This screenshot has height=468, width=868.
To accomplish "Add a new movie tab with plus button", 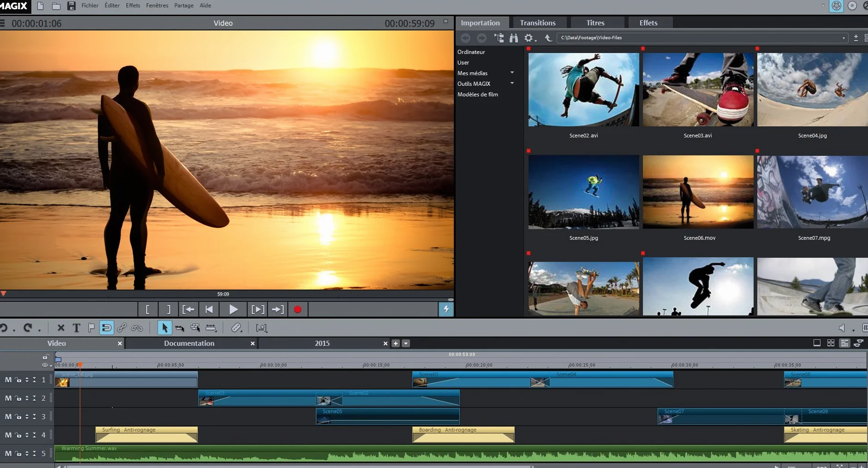I will click(396, 344).
